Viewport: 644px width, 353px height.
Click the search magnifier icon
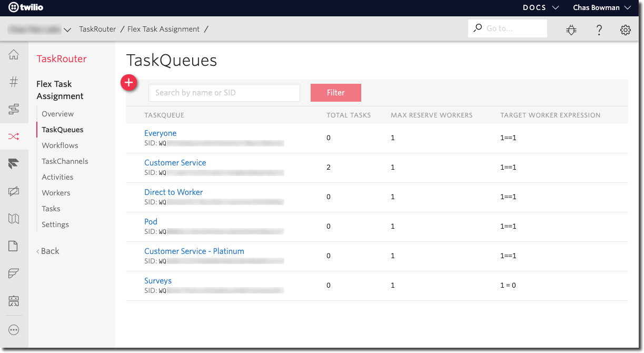pos(478,28)
